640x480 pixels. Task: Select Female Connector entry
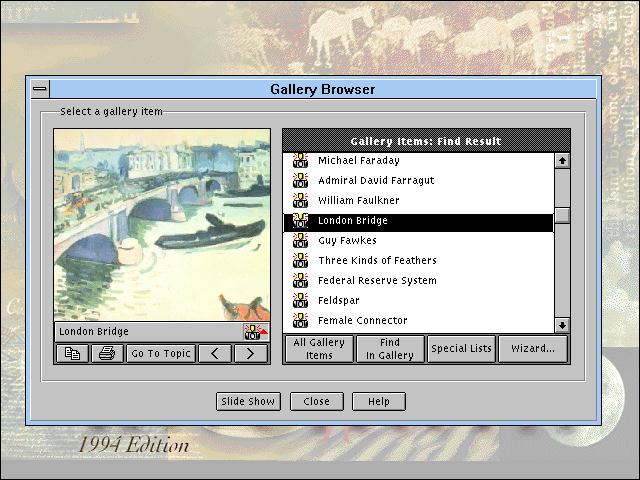coord(418,320)
